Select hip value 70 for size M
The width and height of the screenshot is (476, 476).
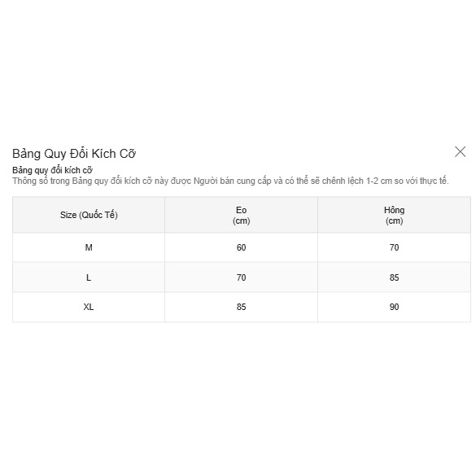(x=394, y=247)
